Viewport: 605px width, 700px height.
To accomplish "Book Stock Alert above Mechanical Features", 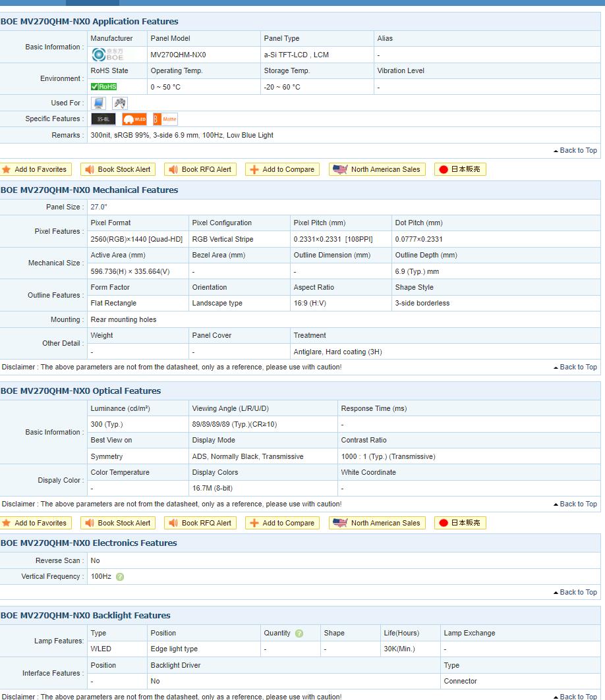I will coord(119,170).
